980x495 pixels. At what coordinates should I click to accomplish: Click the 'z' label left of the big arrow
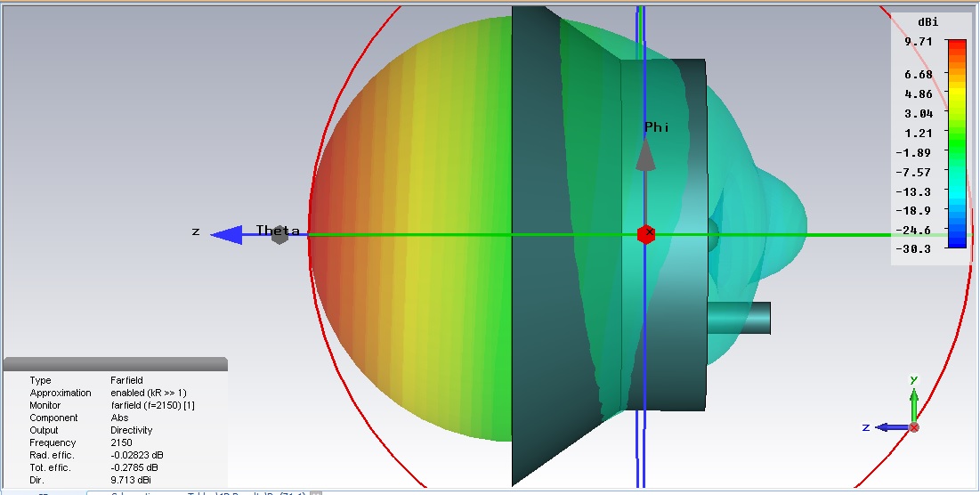click(x=196, y=231)
